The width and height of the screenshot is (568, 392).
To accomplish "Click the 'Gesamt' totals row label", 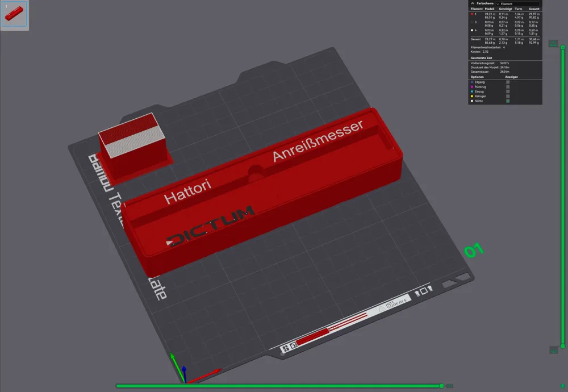I will (x=475, y=39).
